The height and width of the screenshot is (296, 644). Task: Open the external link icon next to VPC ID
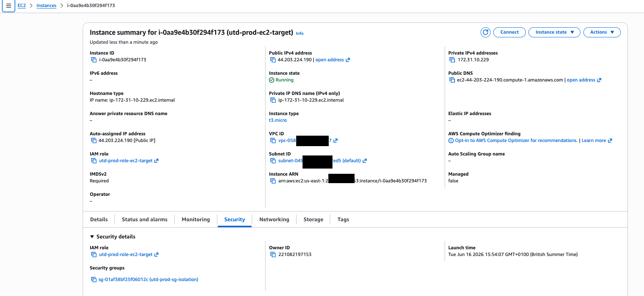[335, 141]
